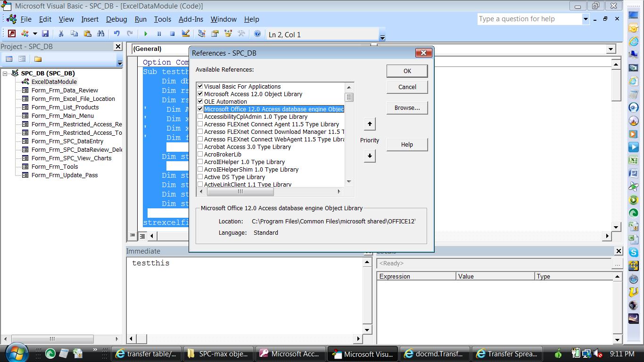Click the Break icon to pause execution

159,34
